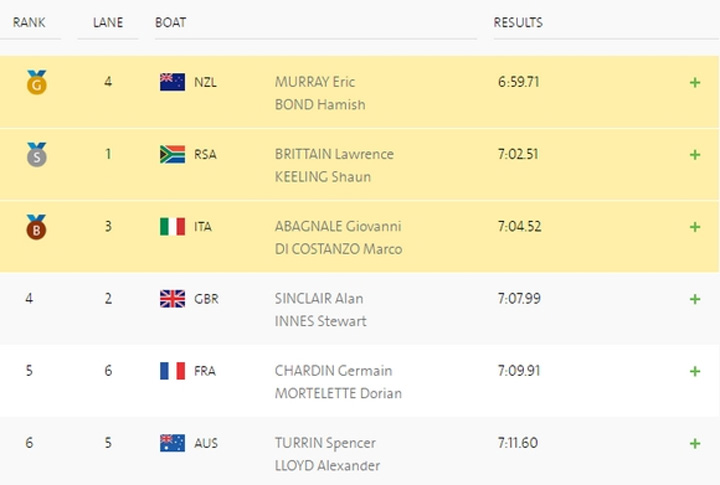This screenshot has width=720, height=485.
Task: Click the RESULTS column header
Action: pos(518,22)
